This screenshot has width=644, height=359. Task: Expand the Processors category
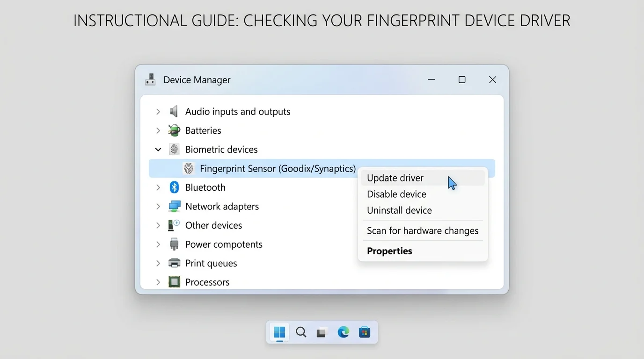click(158, 282)
